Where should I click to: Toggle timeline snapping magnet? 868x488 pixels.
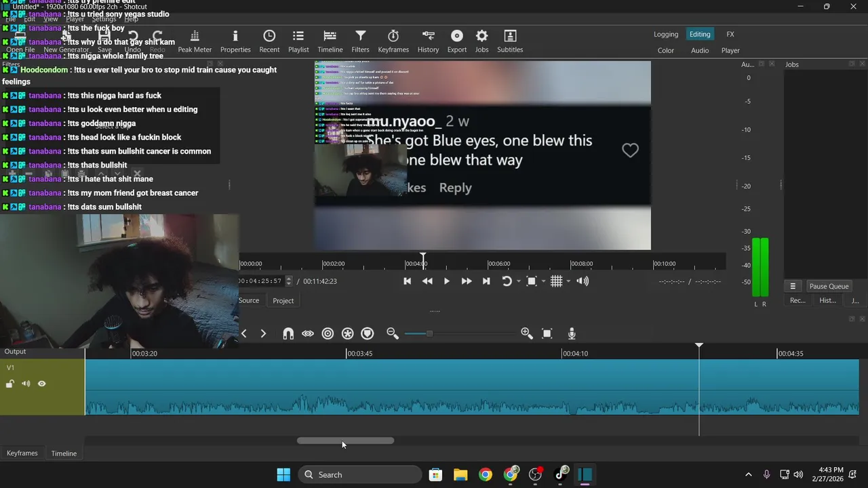point(288,333)
